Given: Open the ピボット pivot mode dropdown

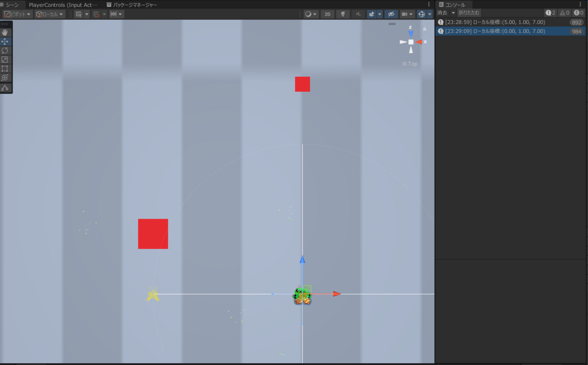Looking at the screenshot, I should click(x=16, y=14).
